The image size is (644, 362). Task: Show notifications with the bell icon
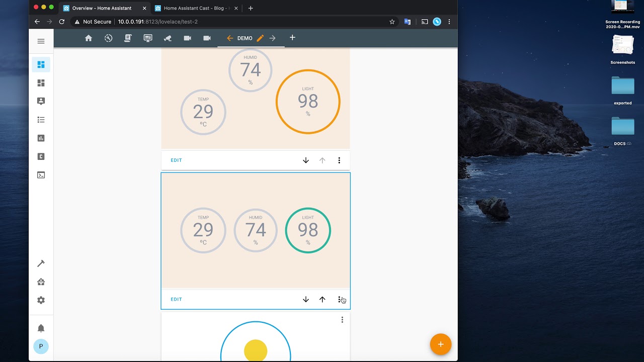[x=41, y=328]
